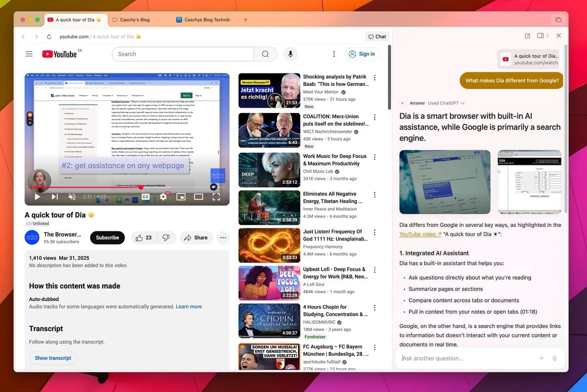Open more actions menu beside Share

pyautogui.click(x=223, y=238)
